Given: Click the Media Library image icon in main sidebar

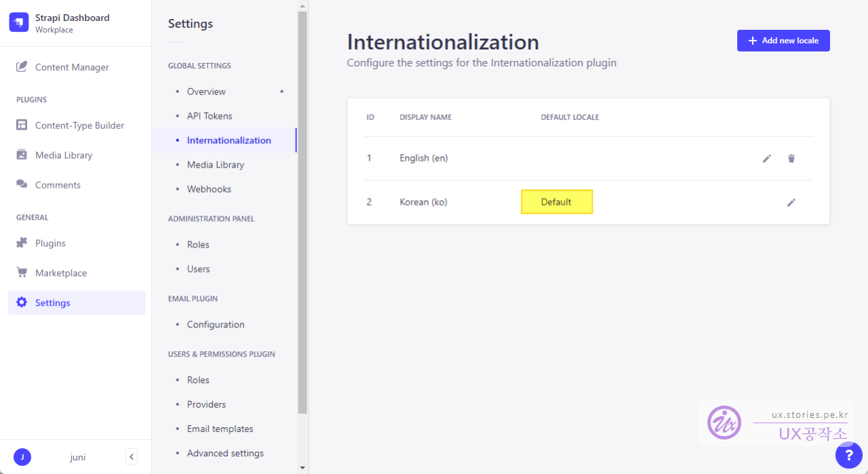Looking at the screenshot, I should tap(22, 155).
